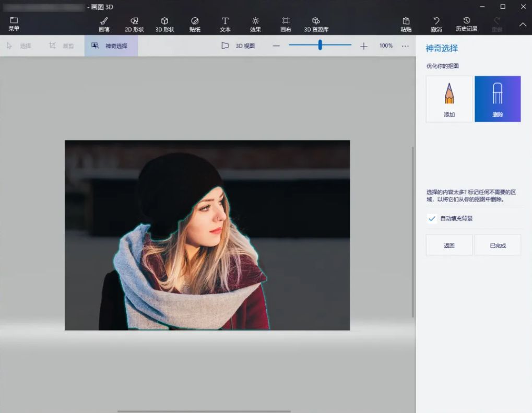Viewport: 532px width, 413px height.
Task: Click the zoom out minus button
Action: (x=276, y=46)
